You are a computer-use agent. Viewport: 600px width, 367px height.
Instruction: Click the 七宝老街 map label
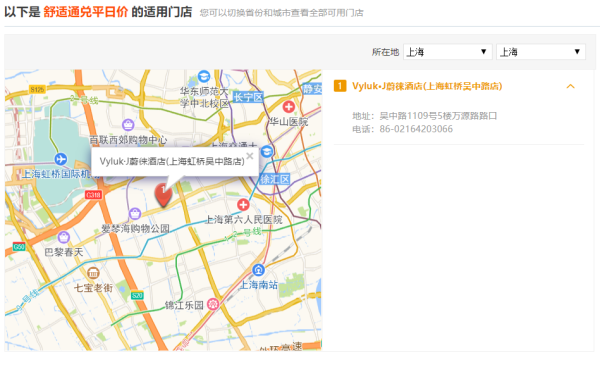[x=93, y=288]
